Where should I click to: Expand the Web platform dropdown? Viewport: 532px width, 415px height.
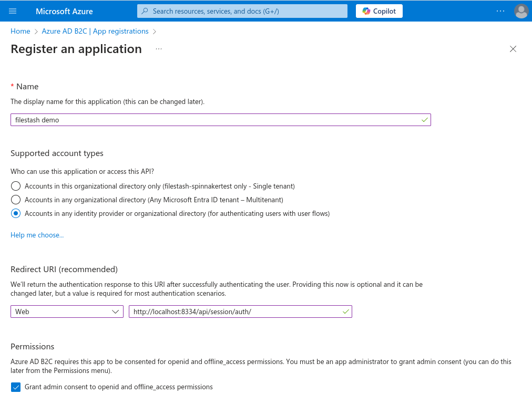click(x=67, y=312)
